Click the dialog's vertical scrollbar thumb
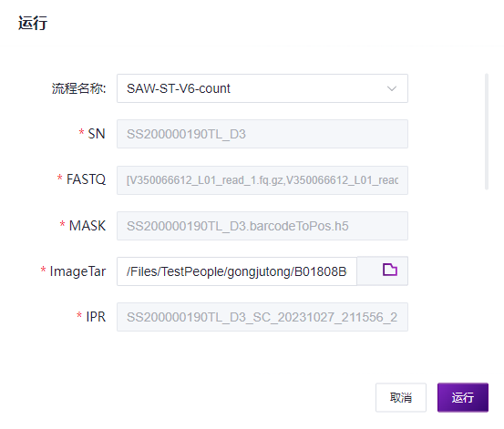Image resolution: width=504 pixels, height=429 pixels. [487, 132]
